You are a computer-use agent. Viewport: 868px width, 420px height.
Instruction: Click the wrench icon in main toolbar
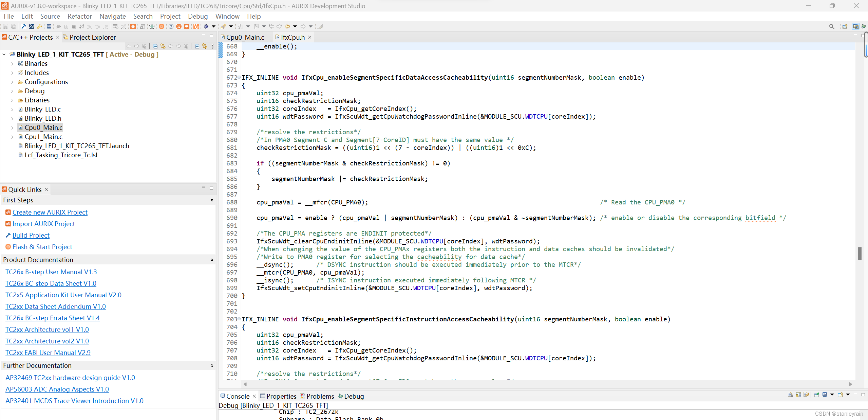coord(39,26)
